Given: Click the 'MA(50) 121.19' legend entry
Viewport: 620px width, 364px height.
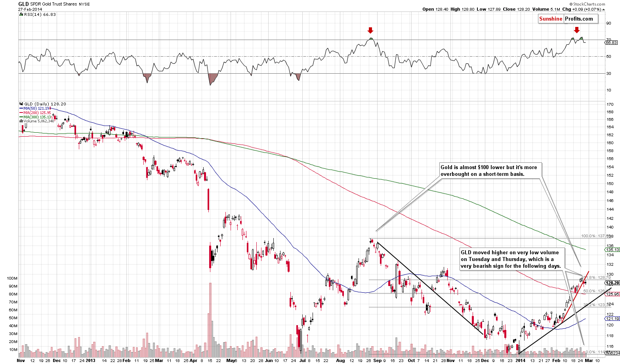Looking at the screenshot, I should coord(37,108).
